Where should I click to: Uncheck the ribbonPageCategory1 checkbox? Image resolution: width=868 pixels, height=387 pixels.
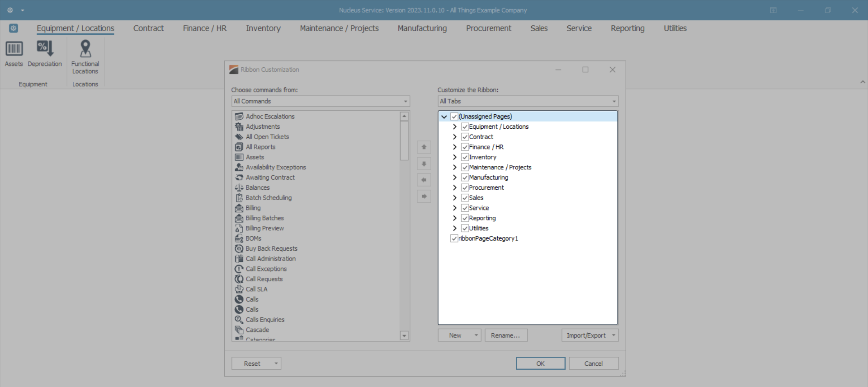454,238
